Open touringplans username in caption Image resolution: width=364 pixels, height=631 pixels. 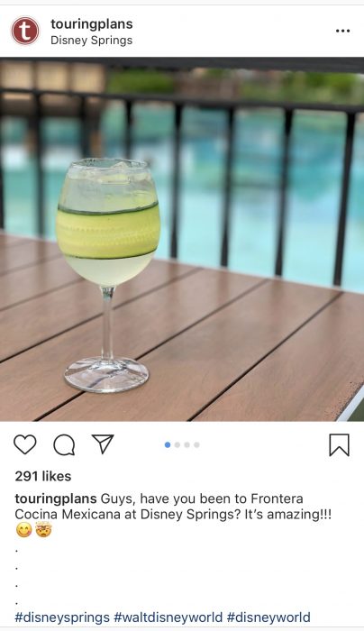[x=56, y=499]
